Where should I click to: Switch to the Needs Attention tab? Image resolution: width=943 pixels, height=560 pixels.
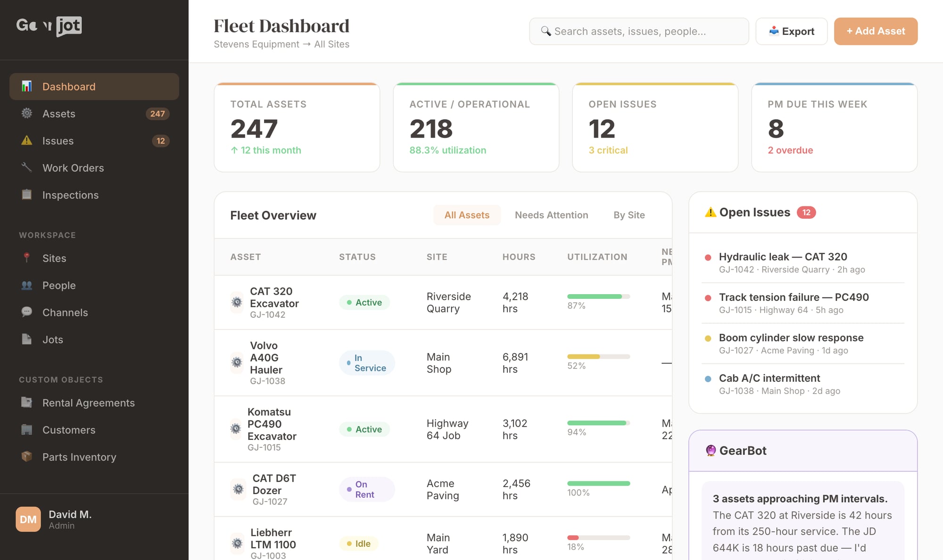click(551, 215)
